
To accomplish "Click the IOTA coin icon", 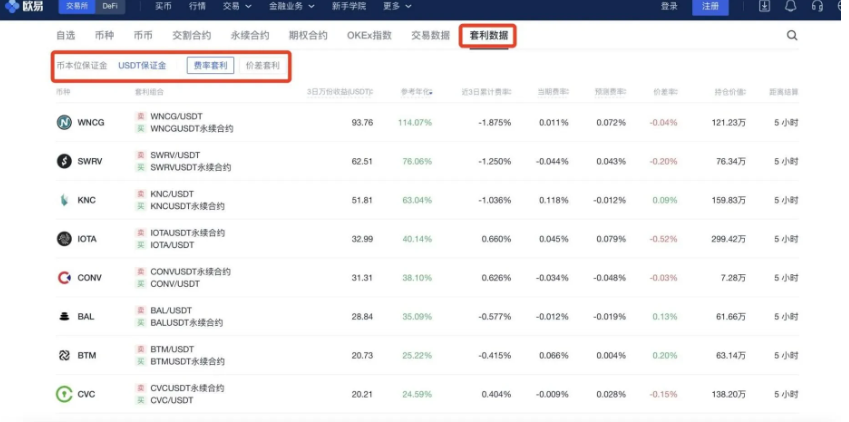I will pos(64,239).
